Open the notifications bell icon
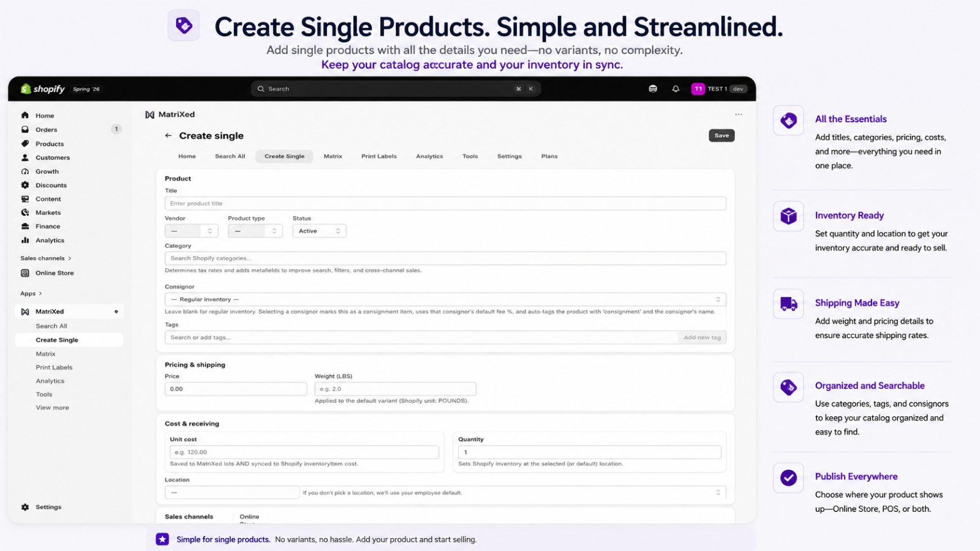The image size is (980, 551). tap(676, 89)
